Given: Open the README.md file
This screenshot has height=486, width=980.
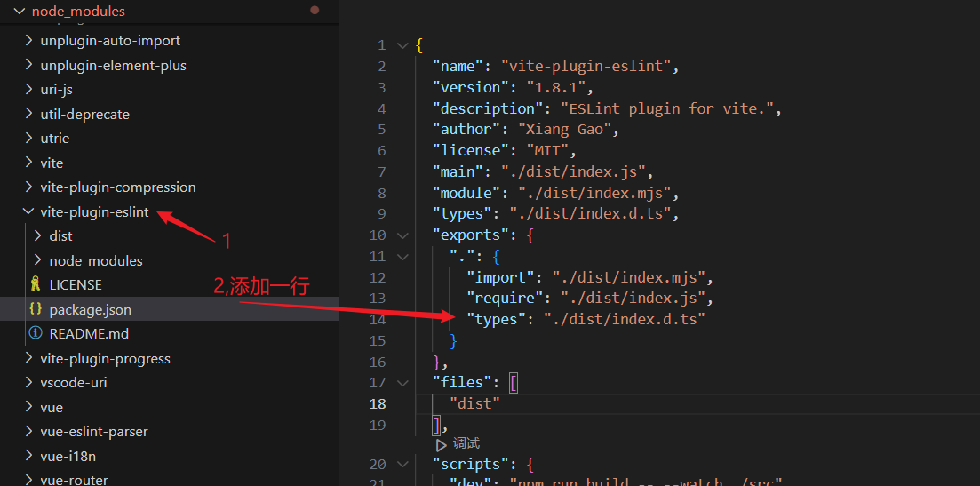Looking at the screenshot, I should [89, 333].
